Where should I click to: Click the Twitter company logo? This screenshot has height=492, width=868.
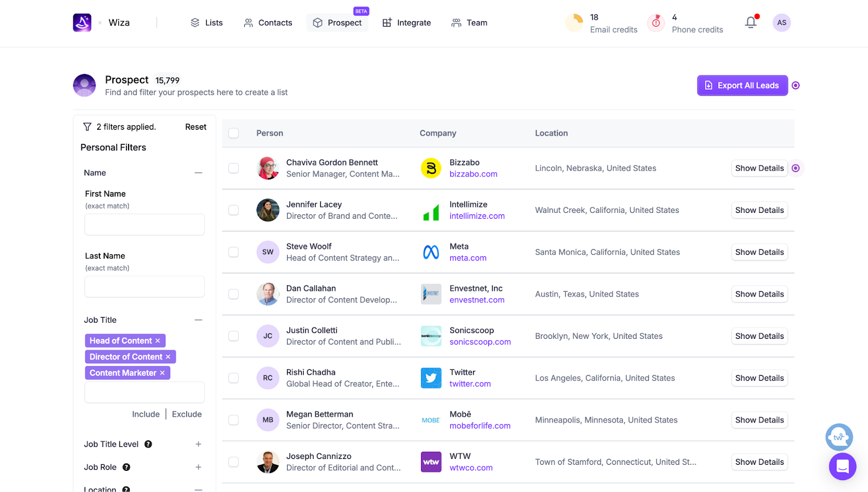431,378
